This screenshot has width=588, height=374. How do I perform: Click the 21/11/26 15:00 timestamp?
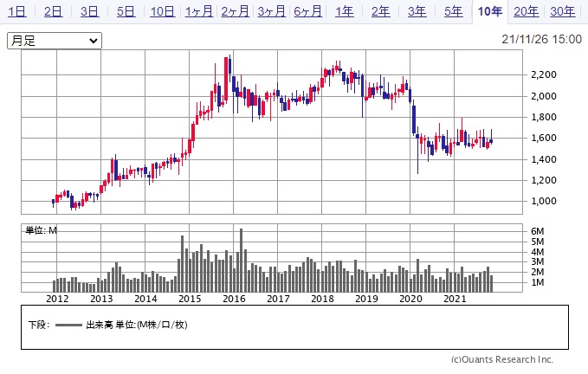pyautogui.click(x=541, y=39)
